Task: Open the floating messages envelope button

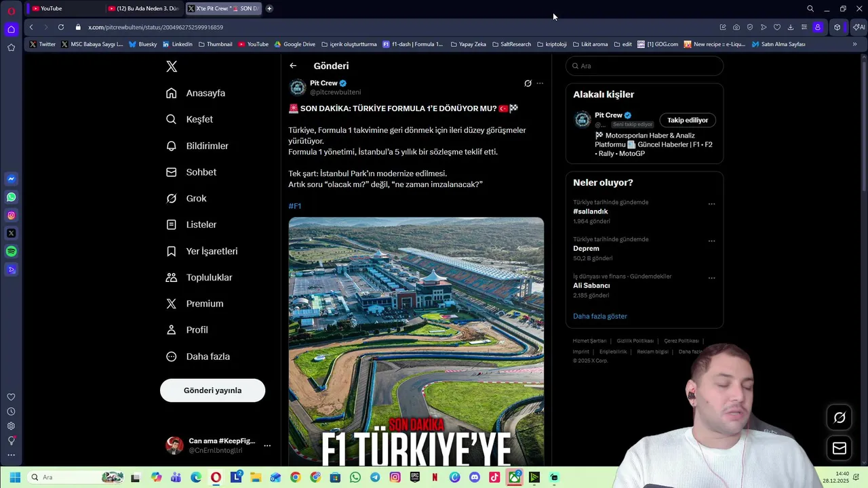Action: (x=840, y=448)
